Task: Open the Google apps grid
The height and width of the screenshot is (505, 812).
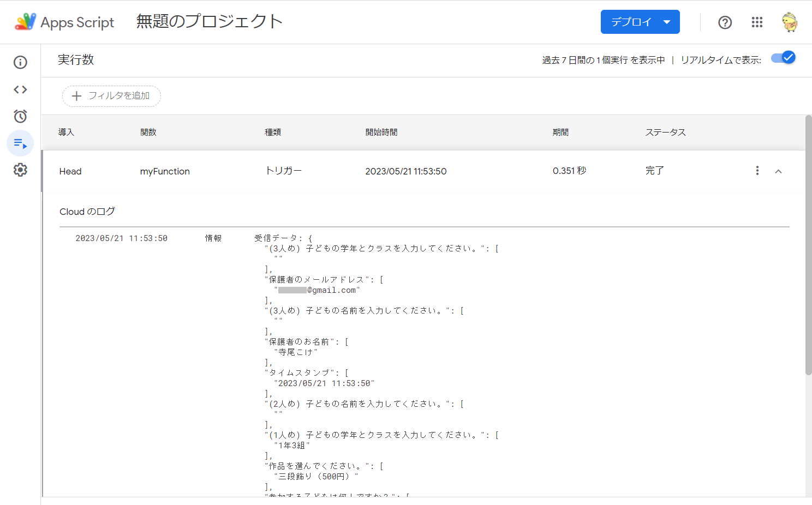Action: click(x=757, y=22)
